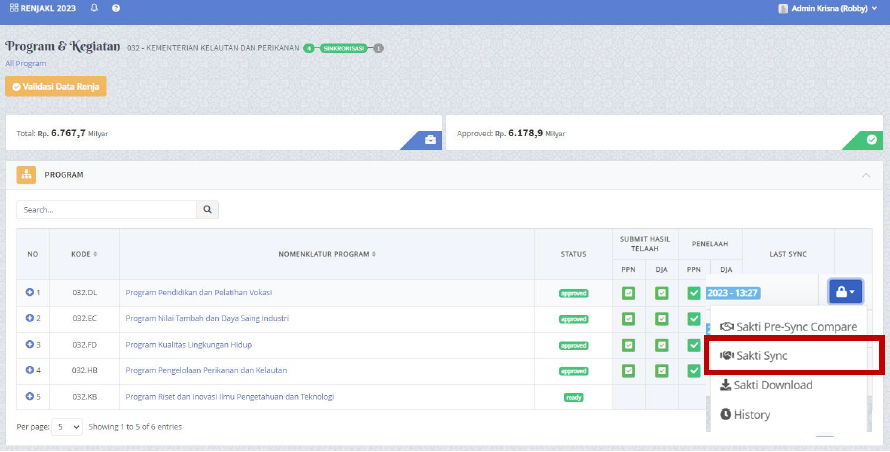
Task: Choose Sakti Pre-Sync Compare option
Action: coord(787,327)
